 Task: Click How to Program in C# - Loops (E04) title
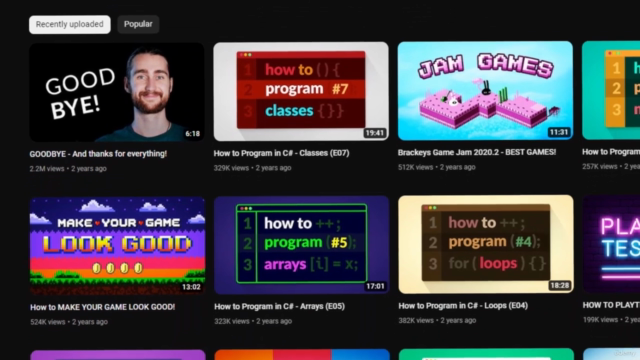[463, 305]
